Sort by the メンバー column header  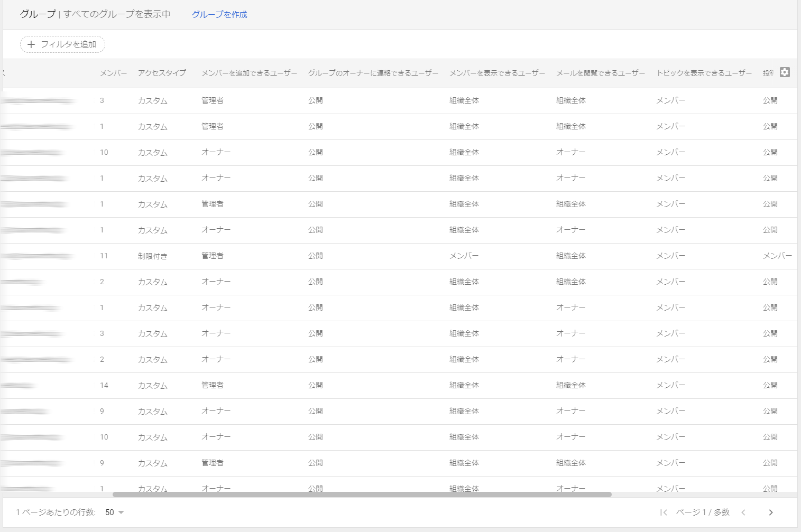113,73
